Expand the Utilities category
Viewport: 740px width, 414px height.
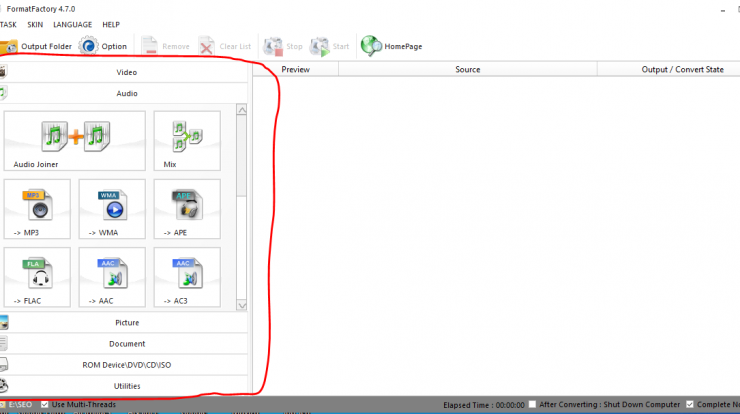click(124, 386)
